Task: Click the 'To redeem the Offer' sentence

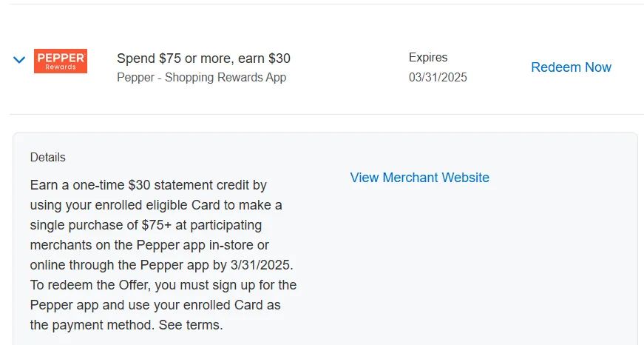Action: coord(163,285)
